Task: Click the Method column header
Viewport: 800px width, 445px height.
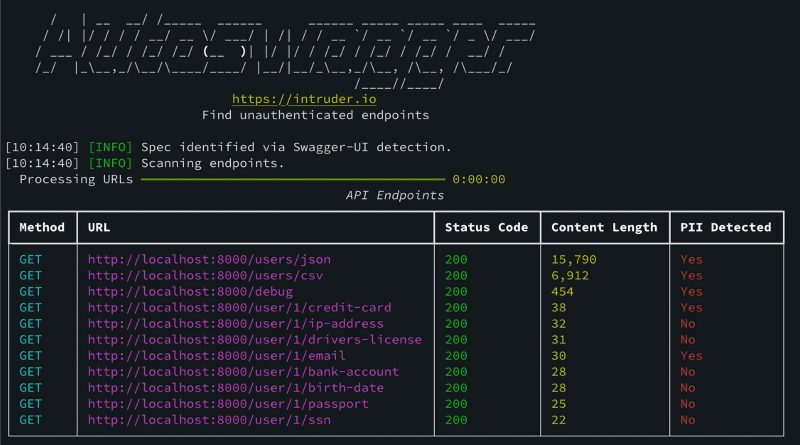Action: (x=42, y=228)
